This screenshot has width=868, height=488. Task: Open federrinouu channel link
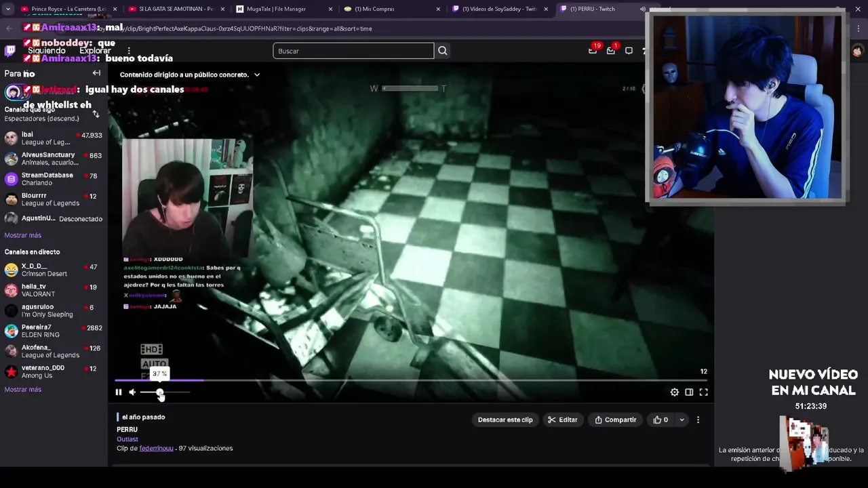point(156,448)
